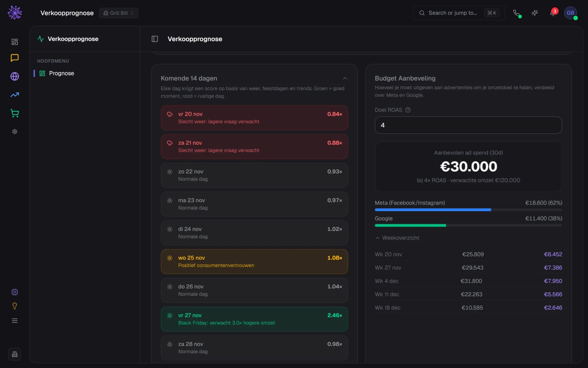Open notifications bell with 3 badge
588x368 pixels.
point(553,13)
